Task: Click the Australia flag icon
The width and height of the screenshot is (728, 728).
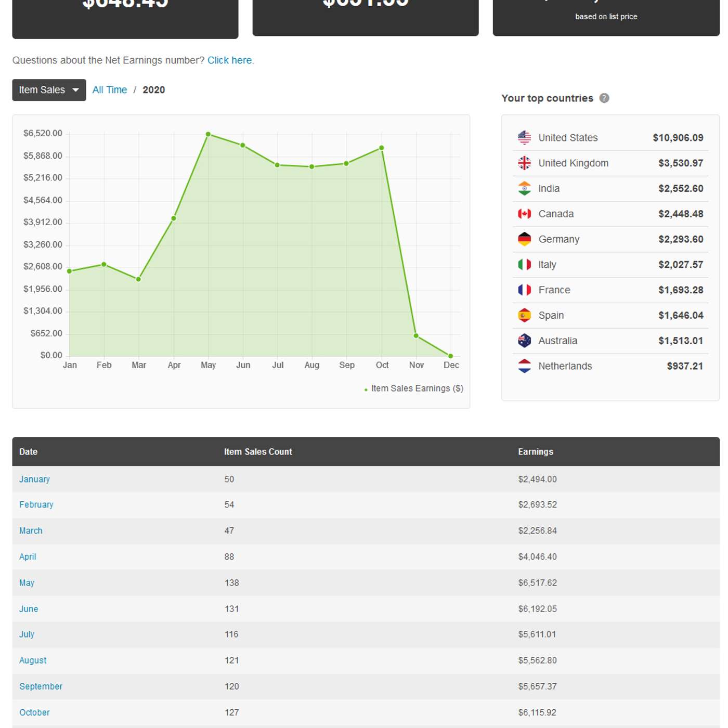Action: click(x=524, y=341)
